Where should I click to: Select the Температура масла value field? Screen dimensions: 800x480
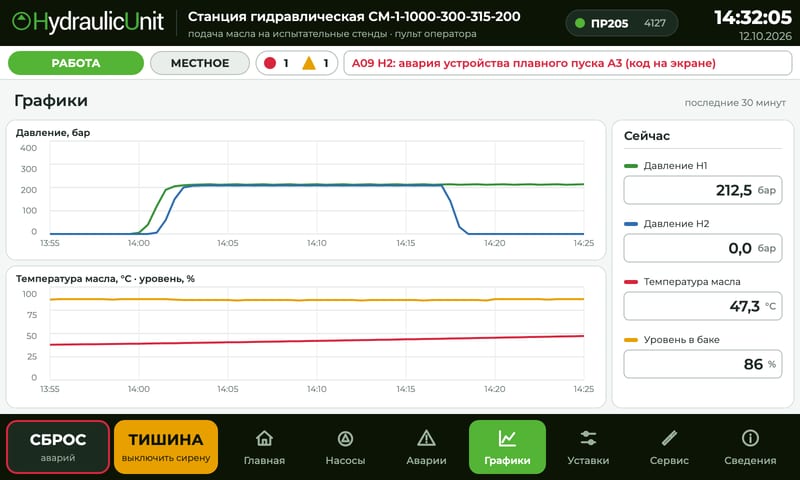[703, 306]
